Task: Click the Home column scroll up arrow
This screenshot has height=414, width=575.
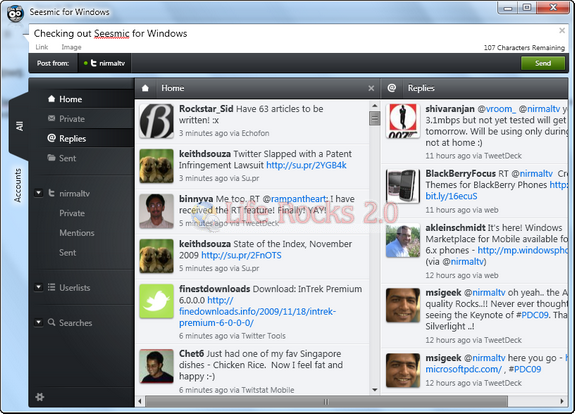Action: tap(374, 106)
